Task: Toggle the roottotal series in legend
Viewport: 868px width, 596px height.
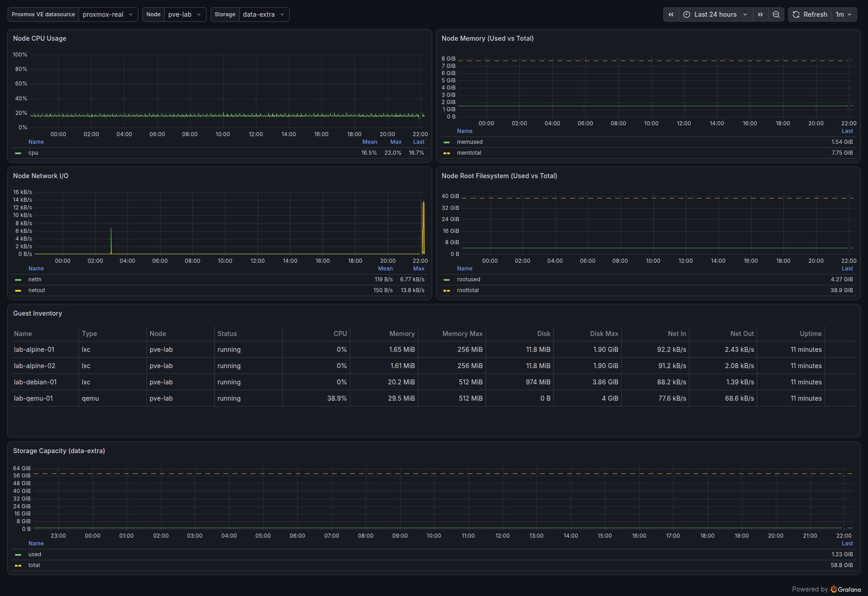Action: point(467,290)
